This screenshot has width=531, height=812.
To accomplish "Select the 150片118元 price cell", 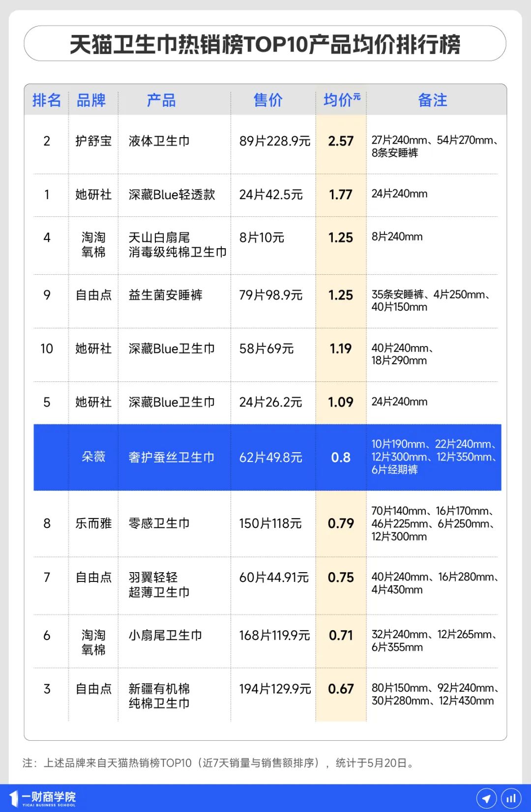I will 270,523.
